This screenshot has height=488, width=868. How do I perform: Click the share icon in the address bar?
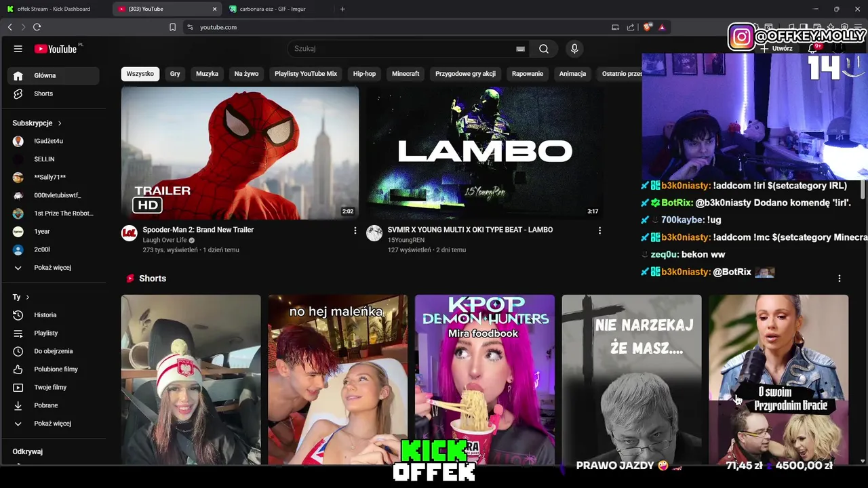(631, 27)
